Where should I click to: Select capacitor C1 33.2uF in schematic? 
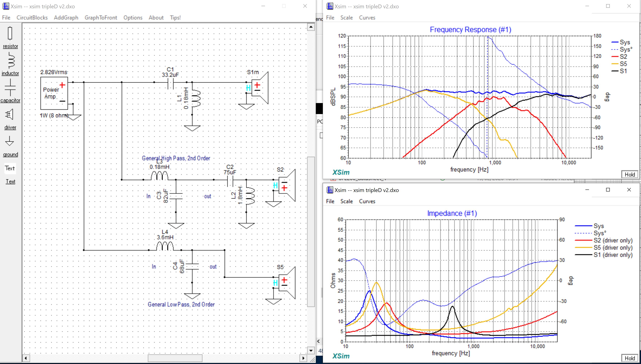coord(170,82)
